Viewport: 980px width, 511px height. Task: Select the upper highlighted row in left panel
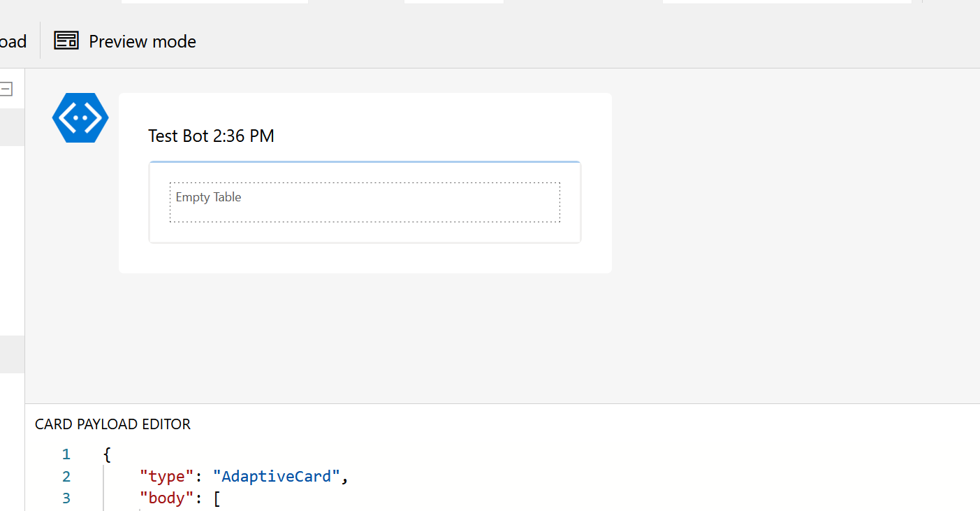tap(12, 127)
